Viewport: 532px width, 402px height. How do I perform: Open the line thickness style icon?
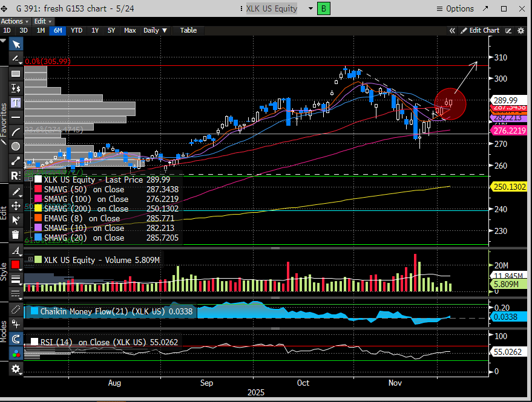click(x=16, y=279)
